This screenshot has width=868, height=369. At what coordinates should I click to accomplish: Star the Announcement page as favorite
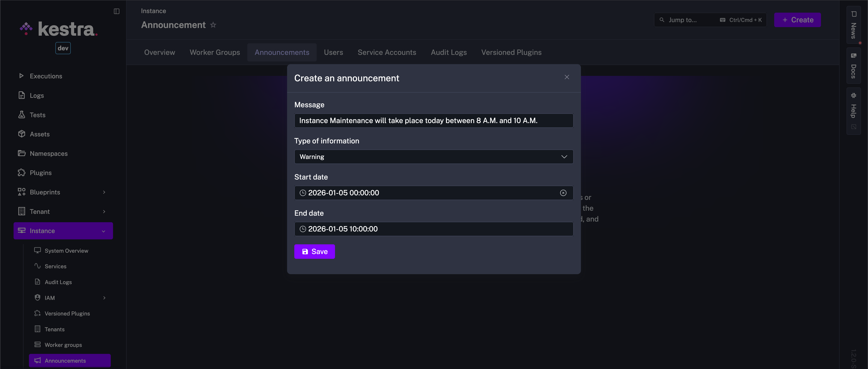pyautogui.click(x=213, y=25)
